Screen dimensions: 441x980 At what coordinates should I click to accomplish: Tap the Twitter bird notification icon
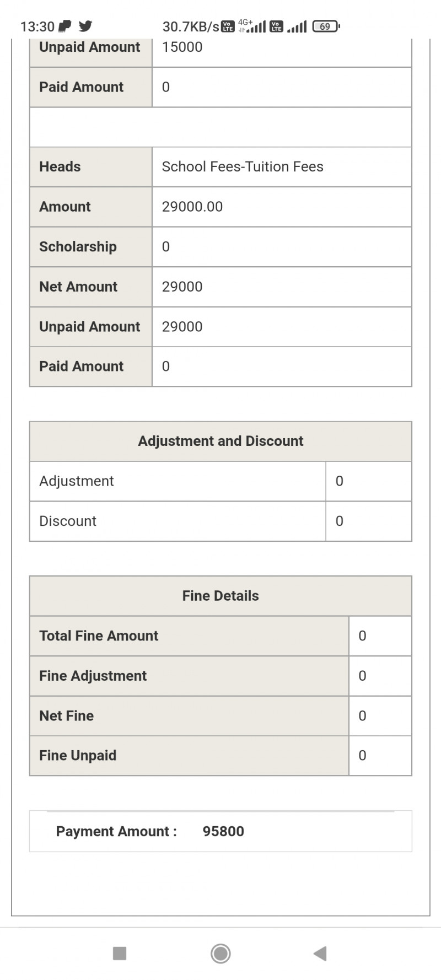[x=85, y=26]
